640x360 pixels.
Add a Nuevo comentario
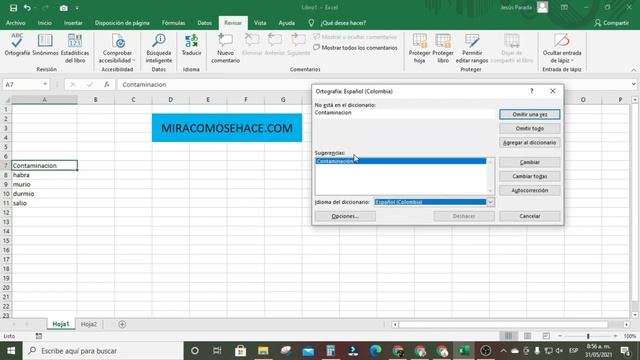pyautogui.click(x=225, y=48)
